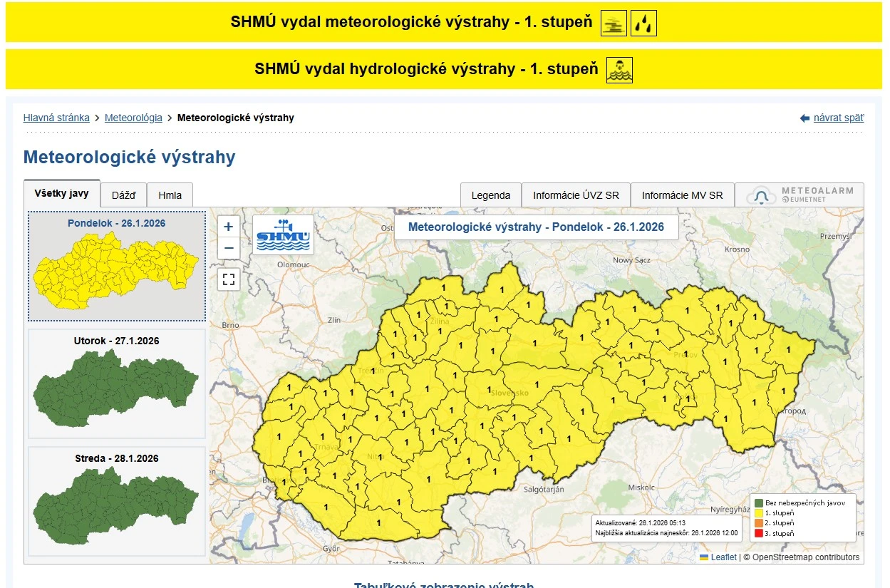Open Informácie MV SR tab
The height and width of the screenshot is (588, 890).
point(682,195)
